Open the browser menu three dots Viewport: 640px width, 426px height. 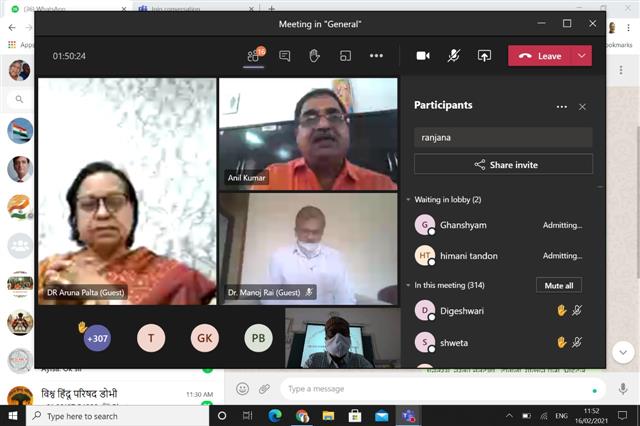628,28
